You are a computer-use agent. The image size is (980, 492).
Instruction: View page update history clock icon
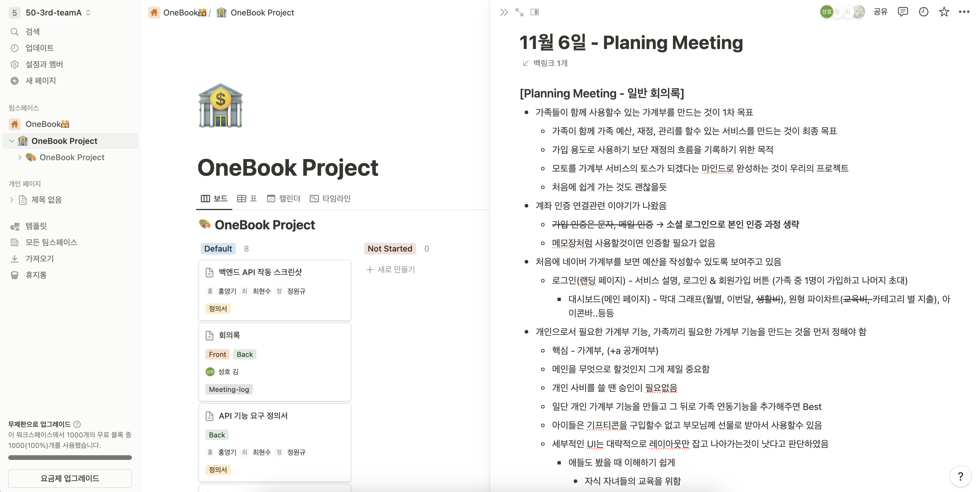coord(923,12)
